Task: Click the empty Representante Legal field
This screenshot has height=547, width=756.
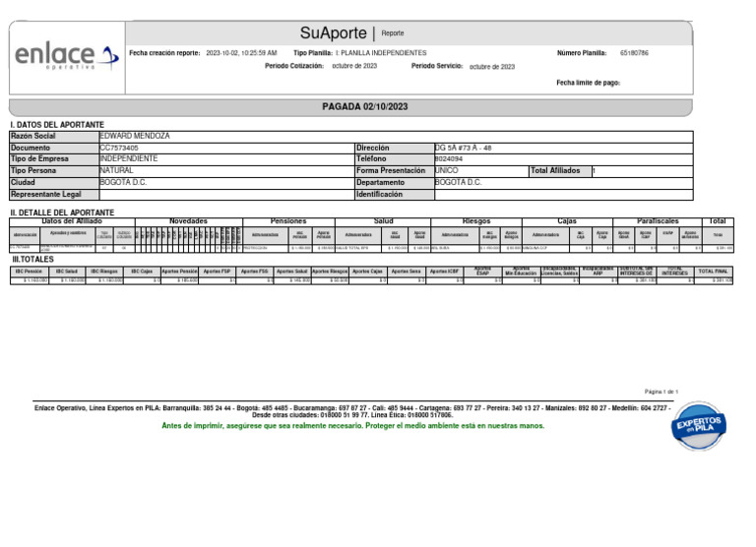Action: pos(226,194)
